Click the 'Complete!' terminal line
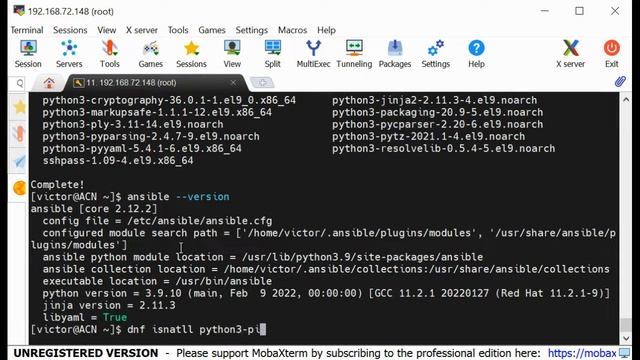Image resolution: width=640 pixels, height=360 pixels. tap(58, 184)
